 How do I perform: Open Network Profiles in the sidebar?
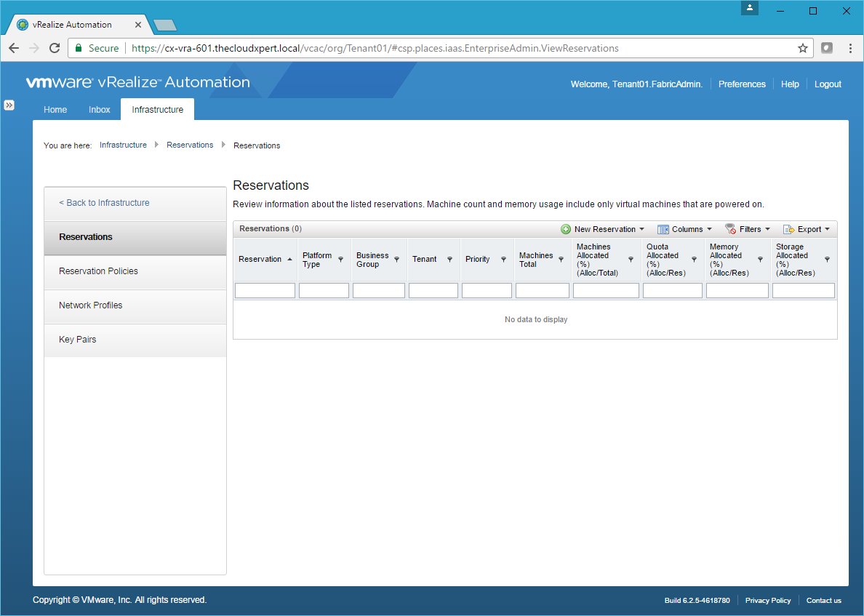91,305
